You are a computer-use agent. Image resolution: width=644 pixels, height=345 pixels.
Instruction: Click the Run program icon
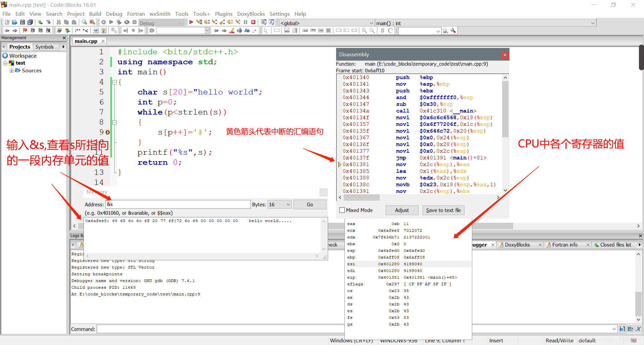click(x=111, y=22)
